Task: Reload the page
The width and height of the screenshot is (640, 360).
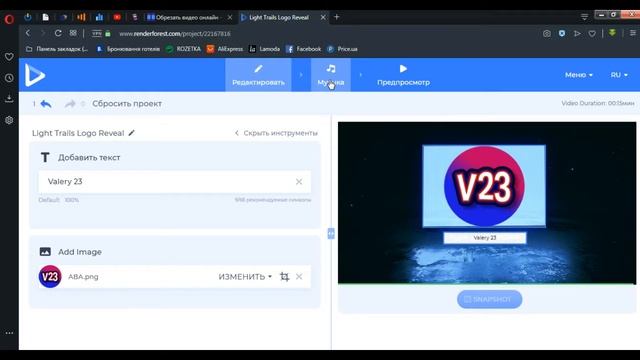Action: (58, 33)
